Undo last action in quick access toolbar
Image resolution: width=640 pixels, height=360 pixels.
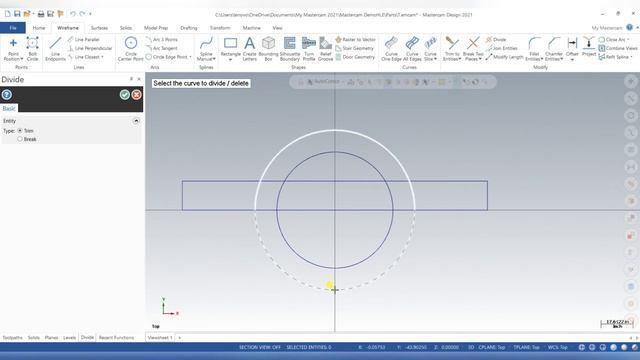[72, 14]
